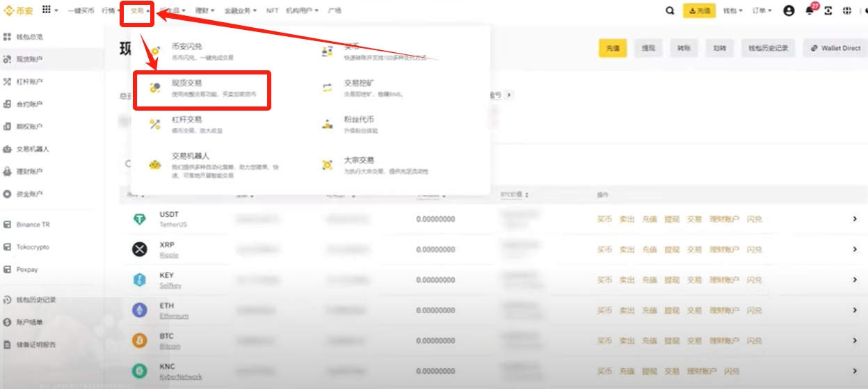The width and height of the screenshot is (868, 389).
Task: Open the 一键买币 menu item
Action: [x=81, y=10]
